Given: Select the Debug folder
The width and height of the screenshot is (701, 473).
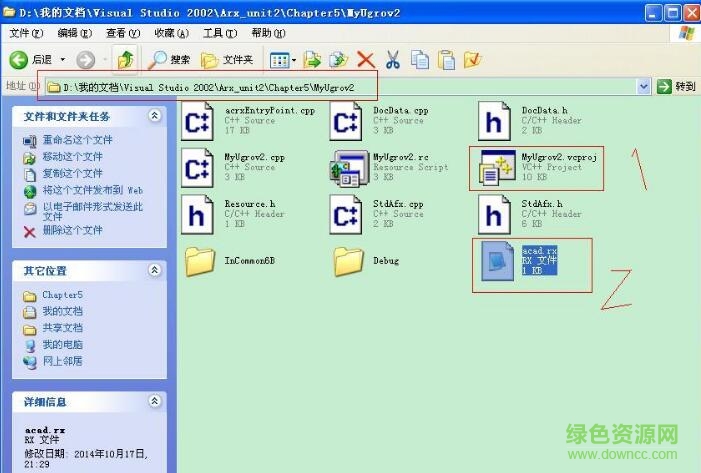Looking at the screenshot, I should click(349, 261).
